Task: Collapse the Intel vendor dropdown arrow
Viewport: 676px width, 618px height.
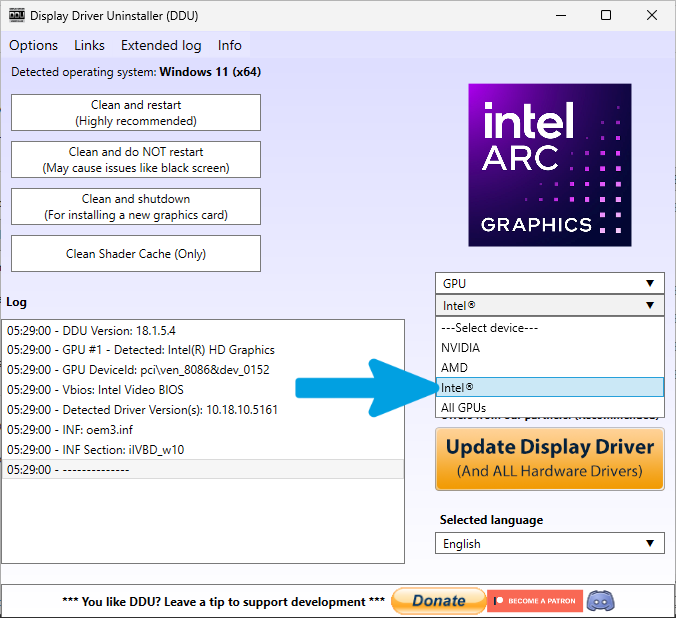Action: click(x=650, y=305)
